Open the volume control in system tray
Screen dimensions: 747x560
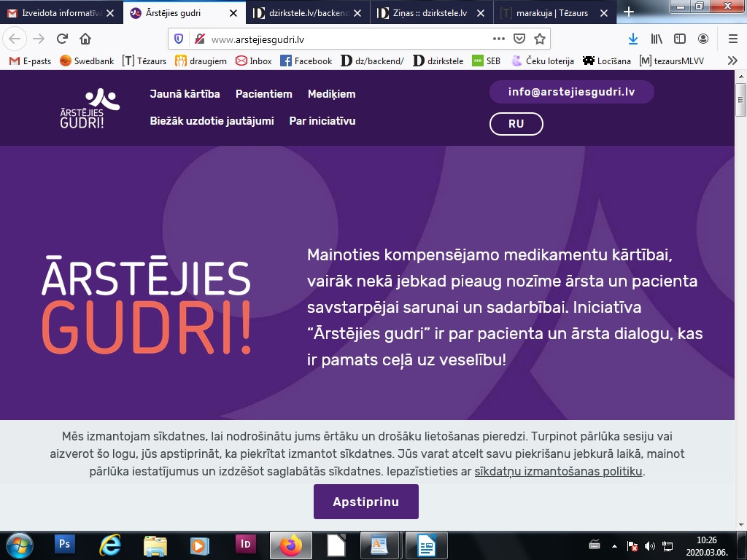[649, 544]
